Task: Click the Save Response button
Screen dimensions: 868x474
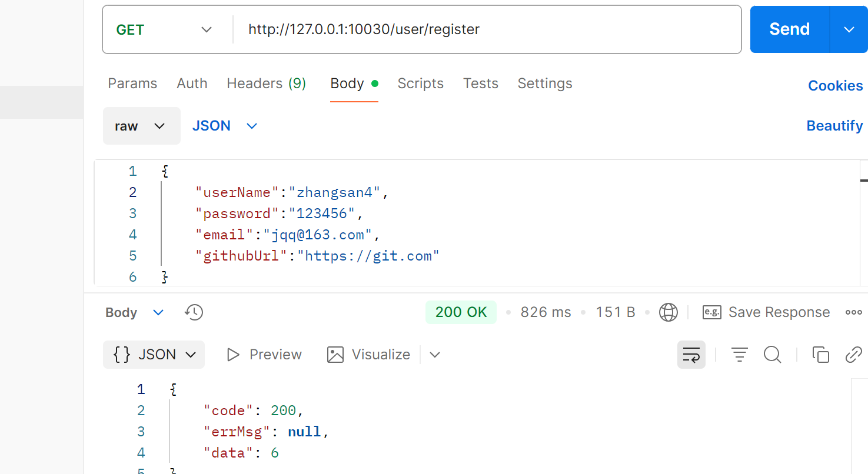Action: [766, 312]
